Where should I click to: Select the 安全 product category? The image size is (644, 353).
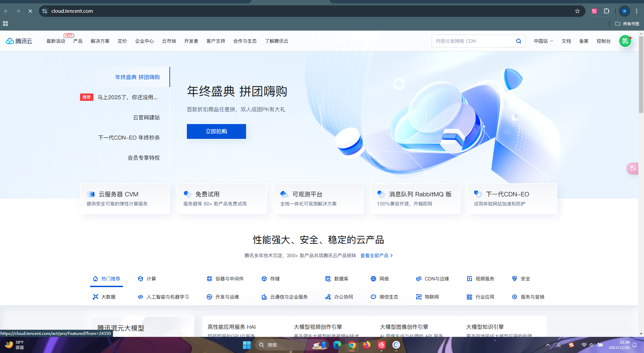coord(521,279)
